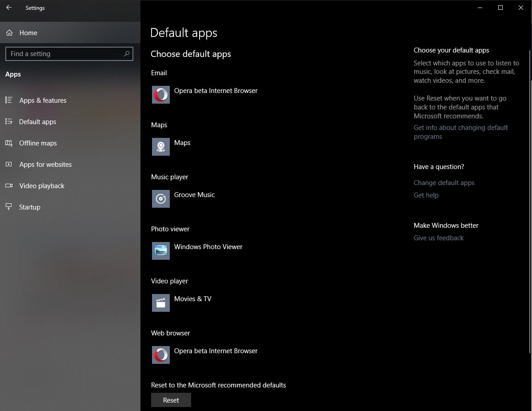Click the Opera icon under Email
This screenshot has width=532, height=411.
(x=160, y=95)
